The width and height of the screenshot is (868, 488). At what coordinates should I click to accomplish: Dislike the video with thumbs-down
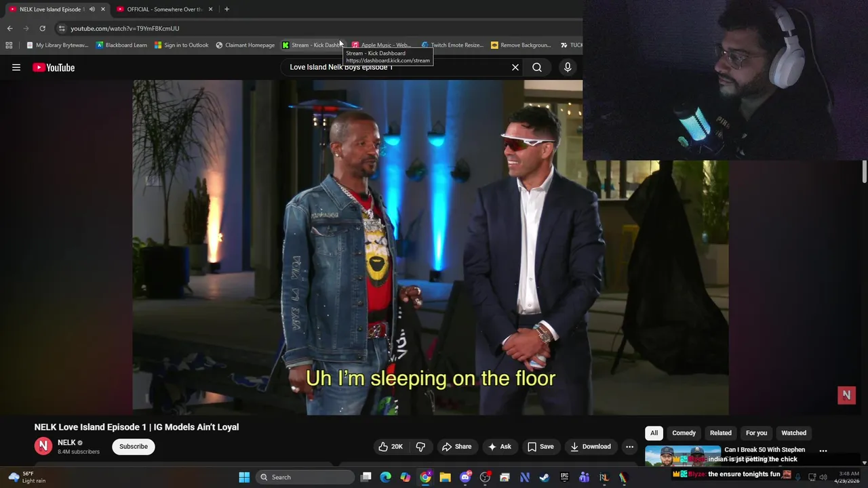[420, 447]
